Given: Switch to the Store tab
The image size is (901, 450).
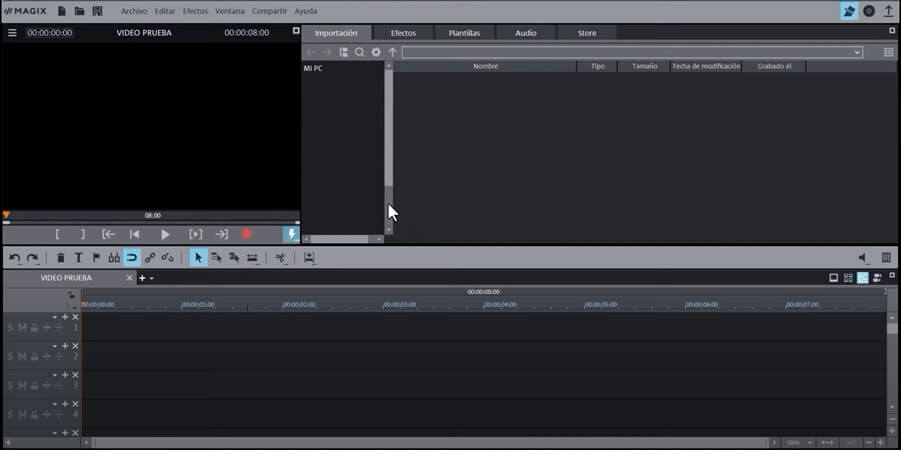Looking at the screenshot, I should coord(587,33).
